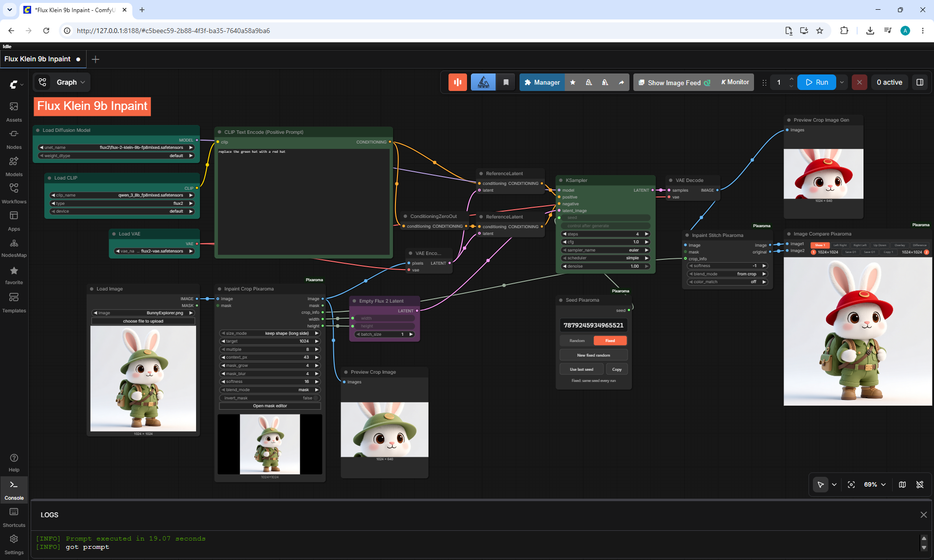Click the positive prompt text area
934x560 pixels.
[304, 201]
